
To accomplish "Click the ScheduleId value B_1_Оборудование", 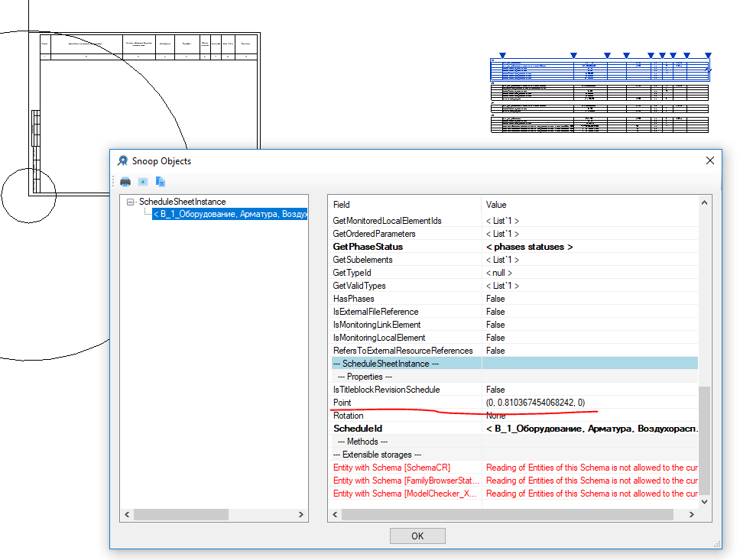I will click(x=592, y=429).
